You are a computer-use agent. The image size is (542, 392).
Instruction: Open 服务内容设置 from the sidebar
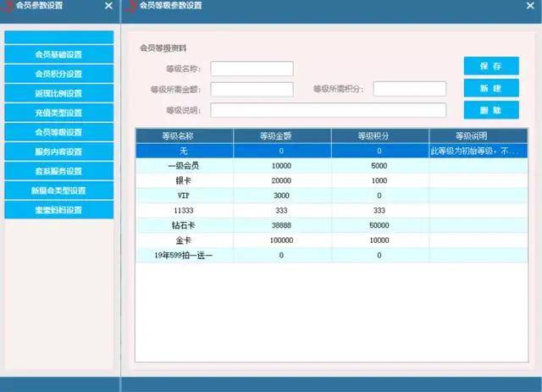(58, 152)
